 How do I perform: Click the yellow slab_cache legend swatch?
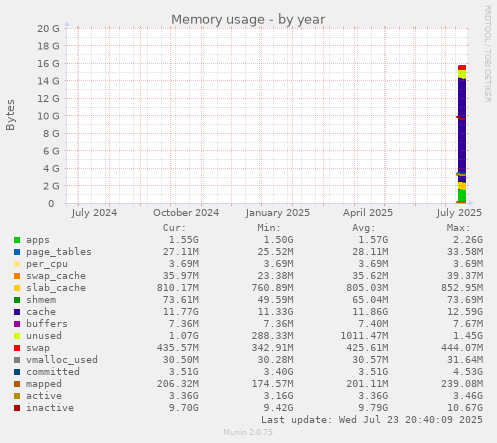17,288
